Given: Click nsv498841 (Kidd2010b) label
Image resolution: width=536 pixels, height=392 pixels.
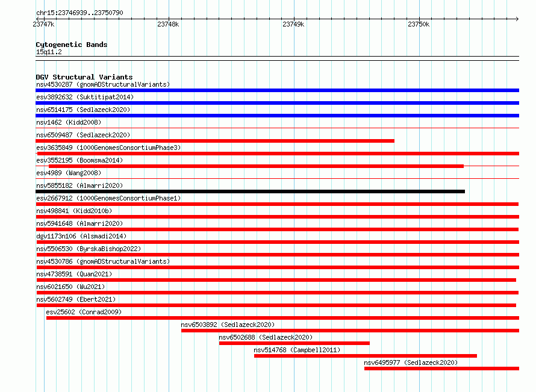Looking at the screenshot, I should (74, 211).
